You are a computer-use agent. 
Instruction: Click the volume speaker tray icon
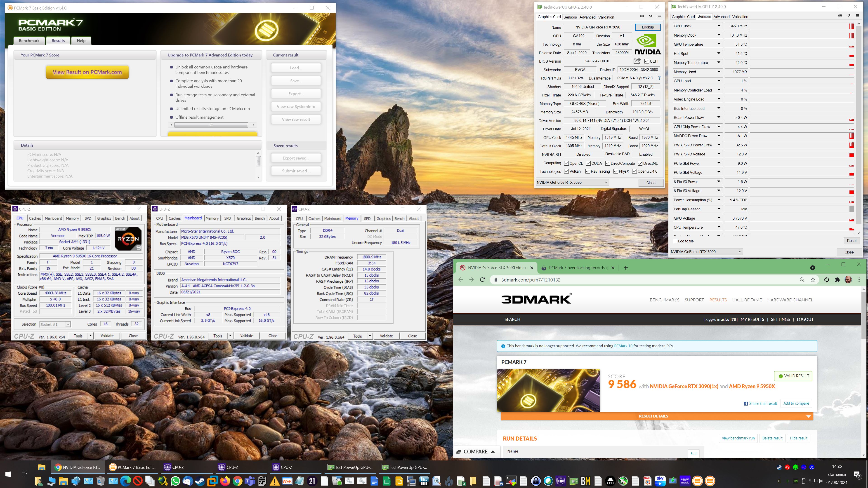click(x=819, y=481)
